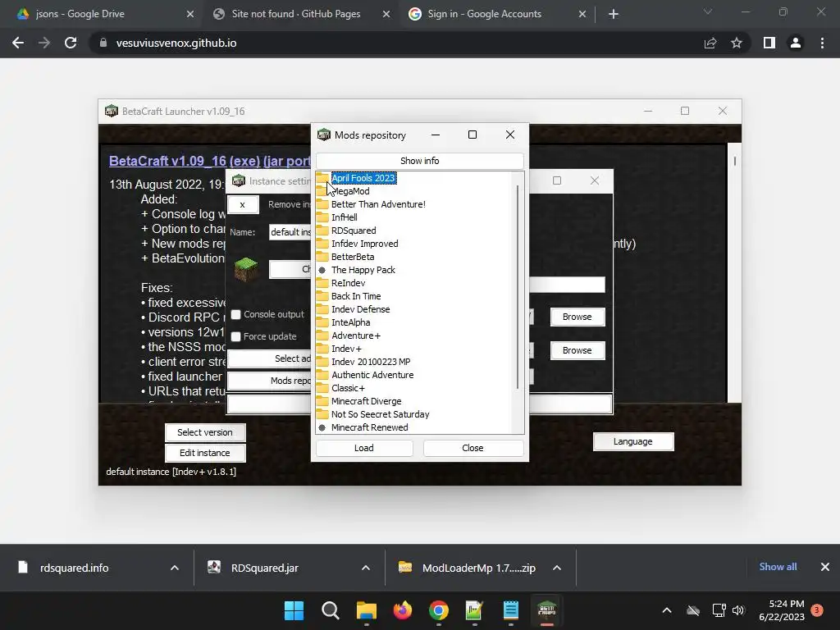Viewport: 840px width, 630px height.
Task: Select ReIndev in the list
Action: coord(348,283)
